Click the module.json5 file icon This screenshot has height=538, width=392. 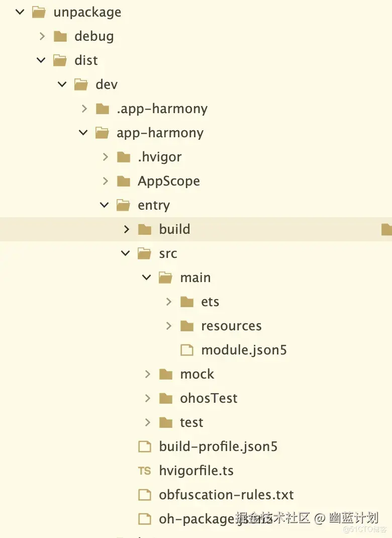[187, 350]
